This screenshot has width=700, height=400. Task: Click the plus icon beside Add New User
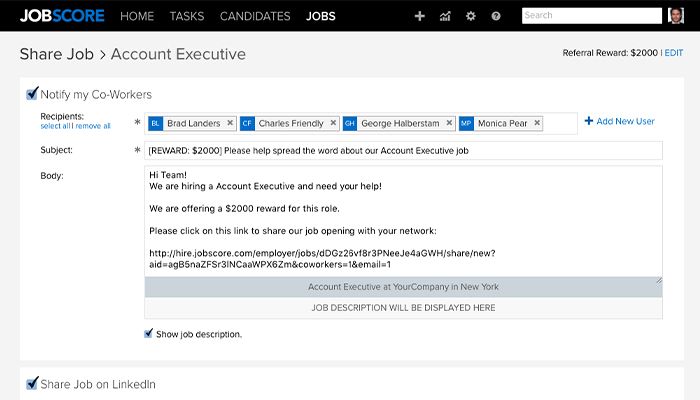[589, 121]
